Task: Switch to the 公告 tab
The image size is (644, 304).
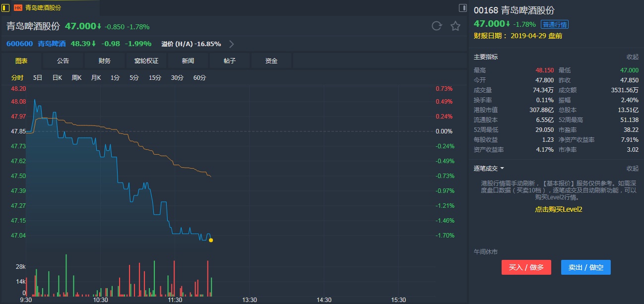Action: [63, 61]
